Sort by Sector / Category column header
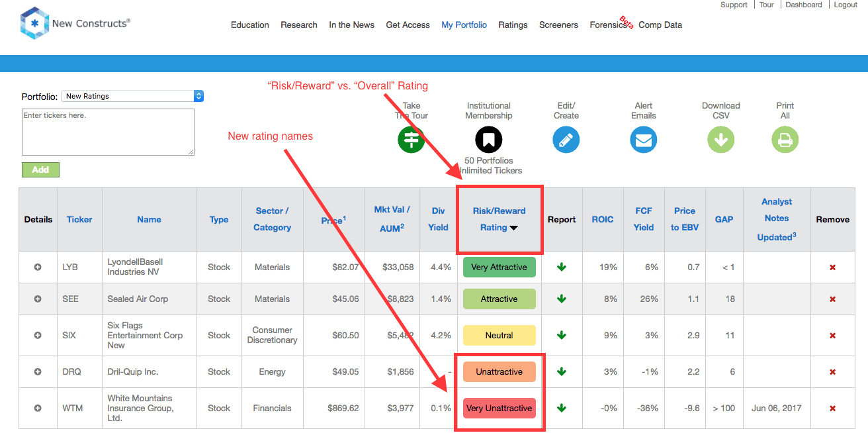 pyautogui.click(x=272, y=219)
